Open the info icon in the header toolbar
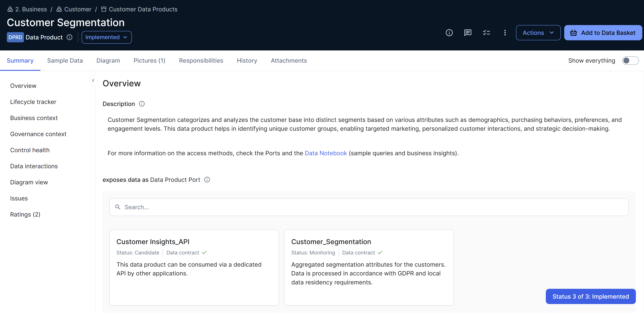The width and height of the screenshot is (644, 313). (449, 33)
